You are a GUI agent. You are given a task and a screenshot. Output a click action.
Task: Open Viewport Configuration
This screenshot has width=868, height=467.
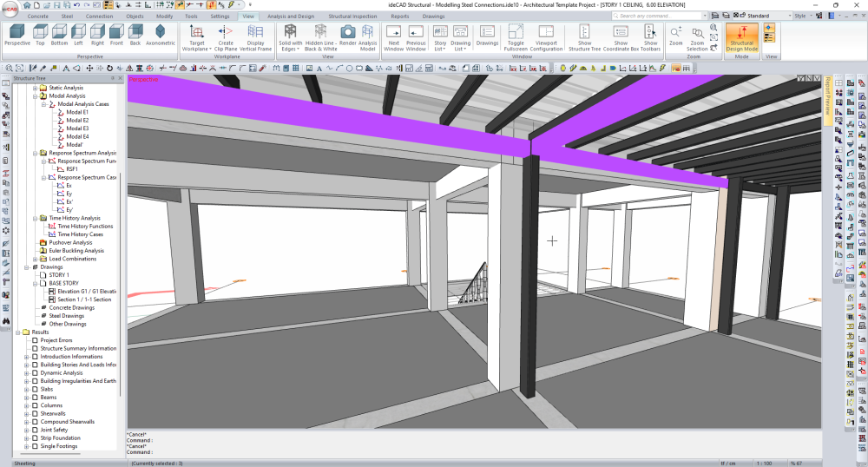[x=546, y=35]
